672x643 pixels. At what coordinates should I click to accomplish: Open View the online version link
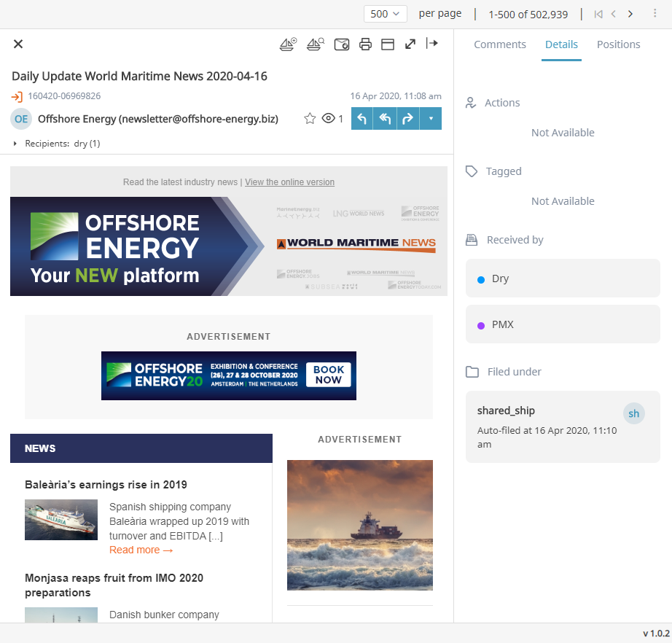pyautogui.click(x=289, y=182)
